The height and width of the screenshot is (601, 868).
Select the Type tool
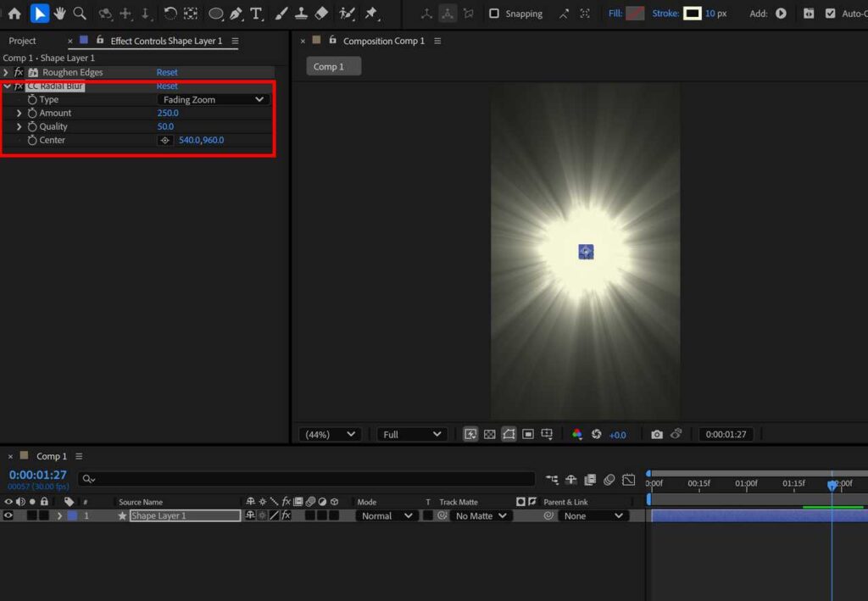pyautogui.click(x=256, y=14)
